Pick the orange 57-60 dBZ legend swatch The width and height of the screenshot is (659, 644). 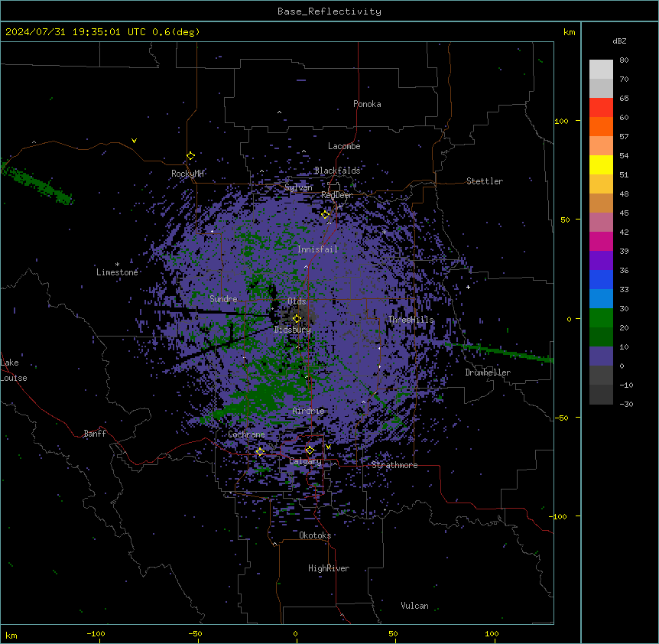(x=601, y=126)
